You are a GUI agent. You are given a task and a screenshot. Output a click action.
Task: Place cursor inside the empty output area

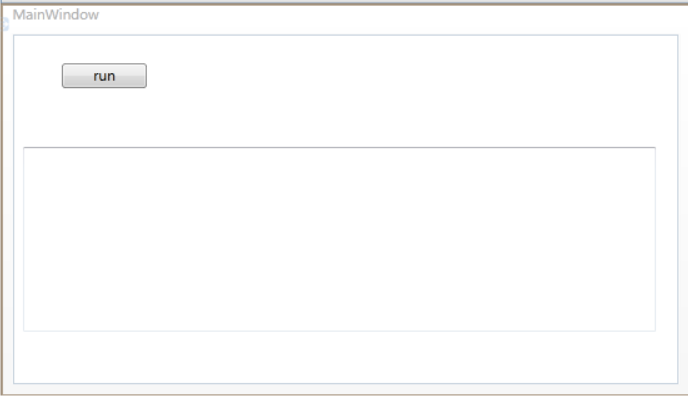[x=339, y=239]
